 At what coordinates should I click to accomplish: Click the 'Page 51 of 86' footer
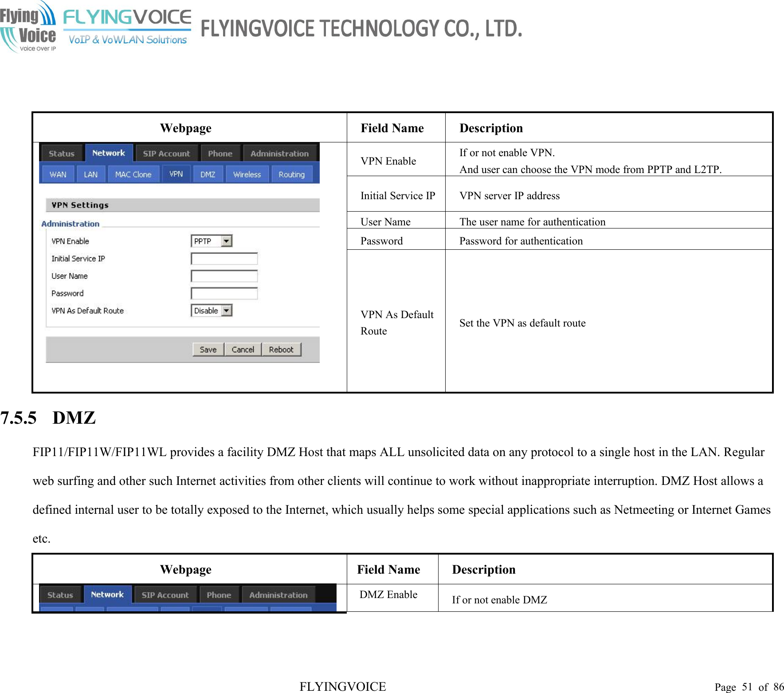(x=749, y=687)
